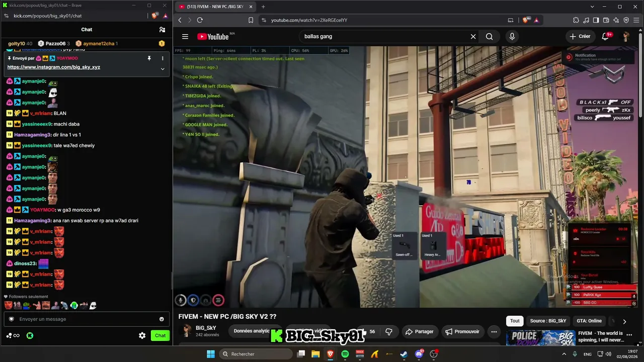Open the tab search dropdown arrow

click(x=592, y=7)
